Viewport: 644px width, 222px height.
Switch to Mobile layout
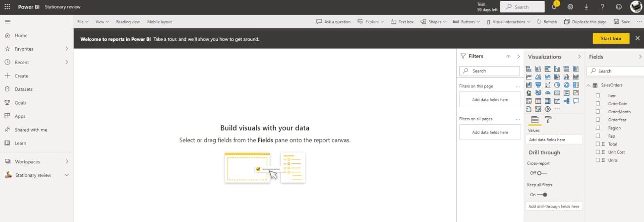coord(160,22)
